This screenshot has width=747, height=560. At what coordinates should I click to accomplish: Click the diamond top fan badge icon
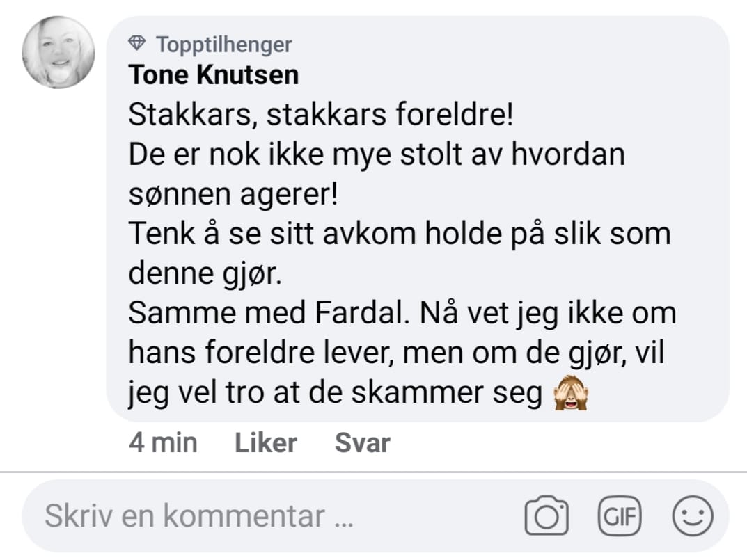(x=136, y=43)
